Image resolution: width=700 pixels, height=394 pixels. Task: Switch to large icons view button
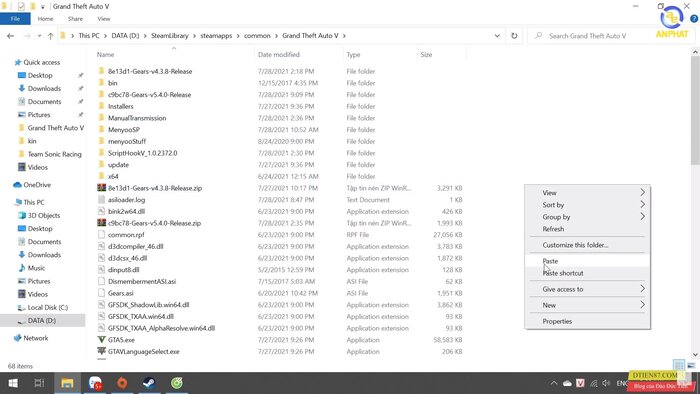point(691,365)
